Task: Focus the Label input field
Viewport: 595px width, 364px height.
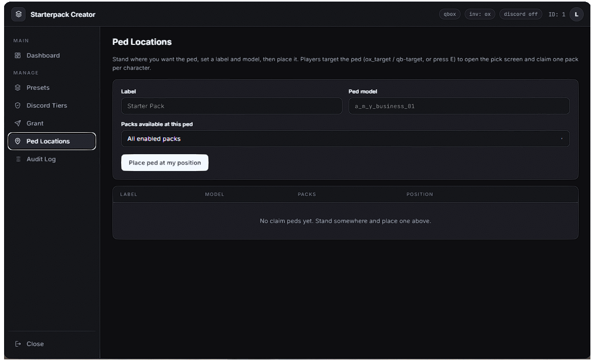Action: 232,106
